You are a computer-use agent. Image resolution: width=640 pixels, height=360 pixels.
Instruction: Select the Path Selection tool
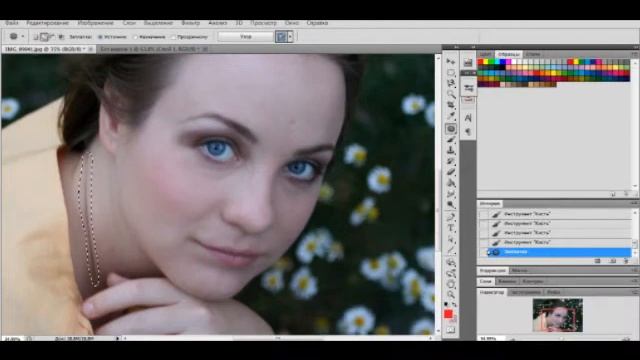(451, 239)
